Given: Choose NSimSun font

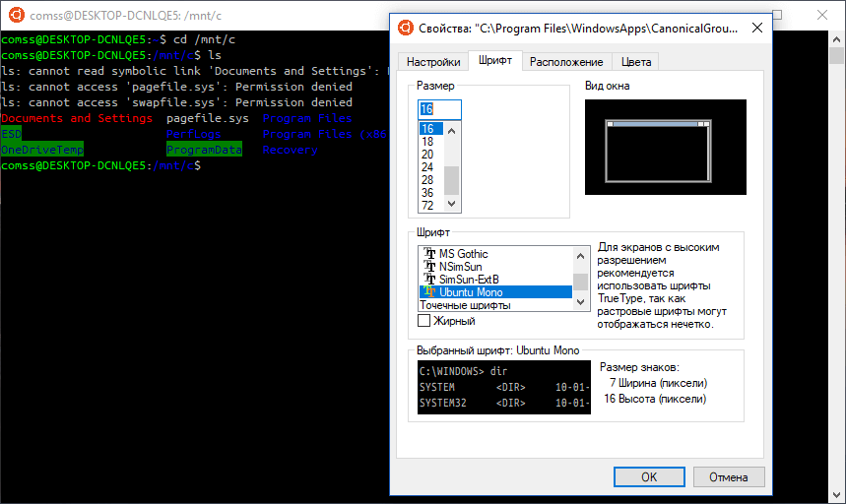Looking at the screenshot, I should pos(495,267).
